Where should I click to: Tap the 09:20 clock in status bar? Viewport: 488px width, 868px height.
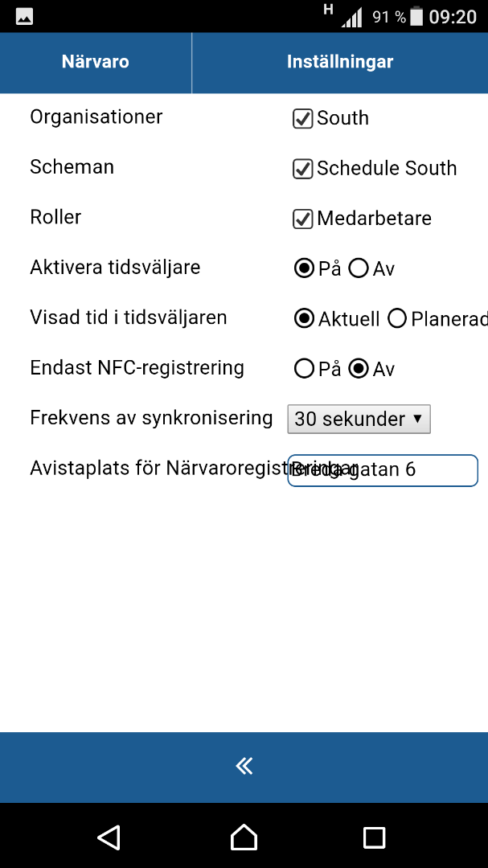453,17
